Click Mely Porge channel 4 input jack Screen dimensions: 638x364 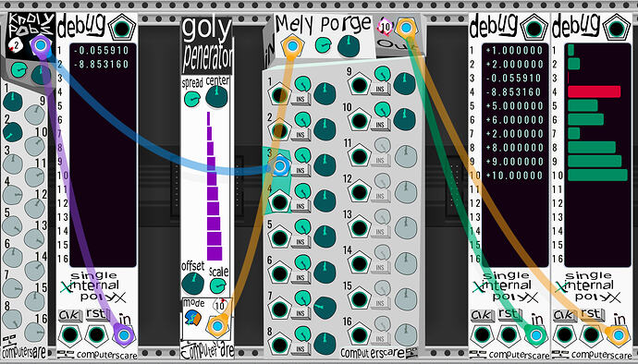point(279,201)
